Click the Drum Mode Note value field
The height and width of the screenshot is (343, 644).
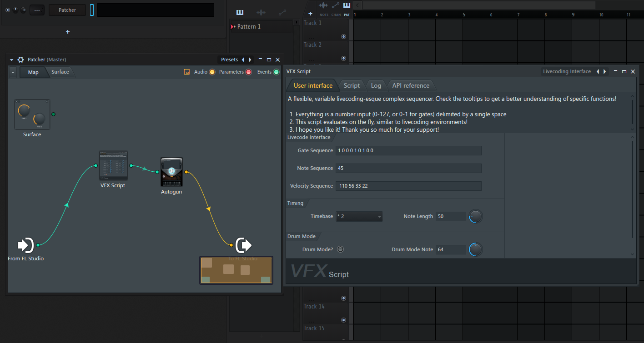(451, 249)
